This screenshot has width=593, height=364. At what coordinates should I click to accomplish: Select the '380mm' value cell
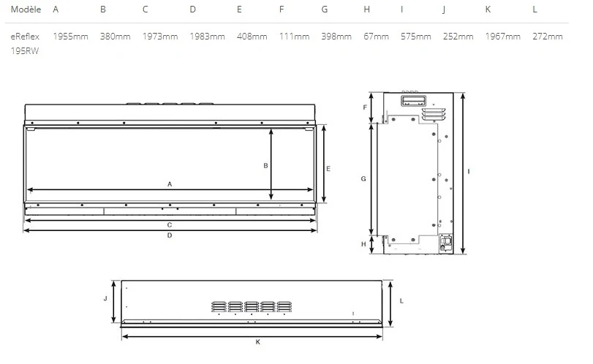116,37
